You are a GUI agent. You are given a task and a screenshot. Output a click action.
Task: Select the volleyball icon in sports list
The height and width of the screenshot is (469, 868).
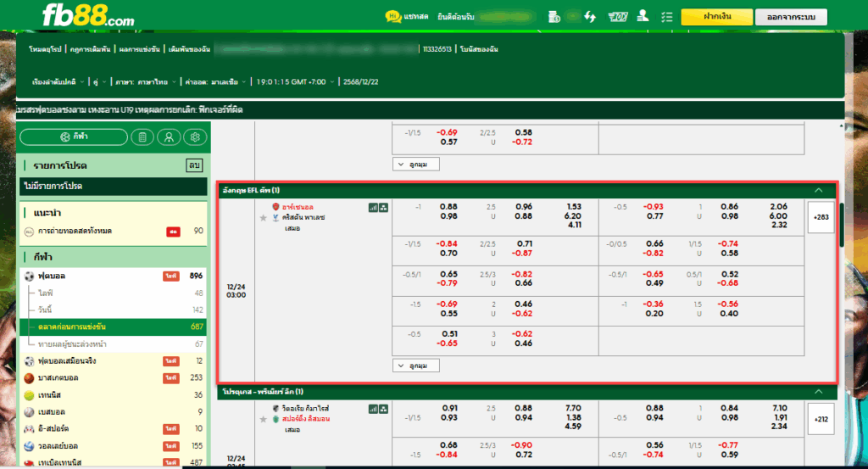tap(30, 446)
